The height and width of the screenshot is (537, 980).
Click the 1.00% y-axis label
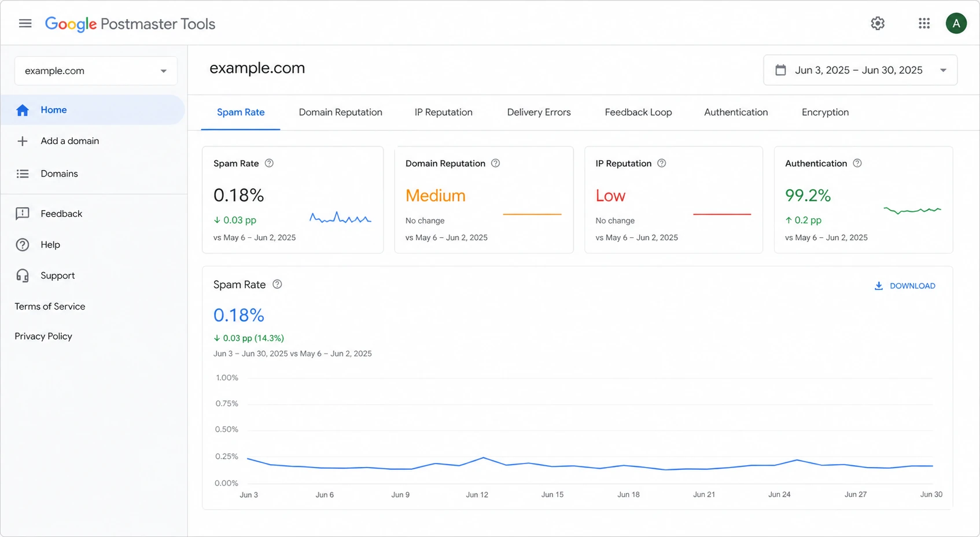pos(227,378)
